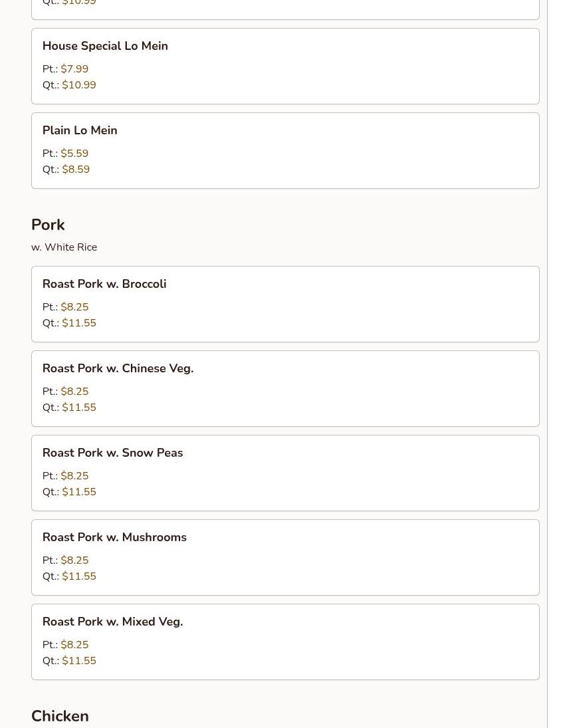Select quart $11.55 for Roast Pork w. Mixed Veg.
This screenshot has width=561, height=728.
79,661
